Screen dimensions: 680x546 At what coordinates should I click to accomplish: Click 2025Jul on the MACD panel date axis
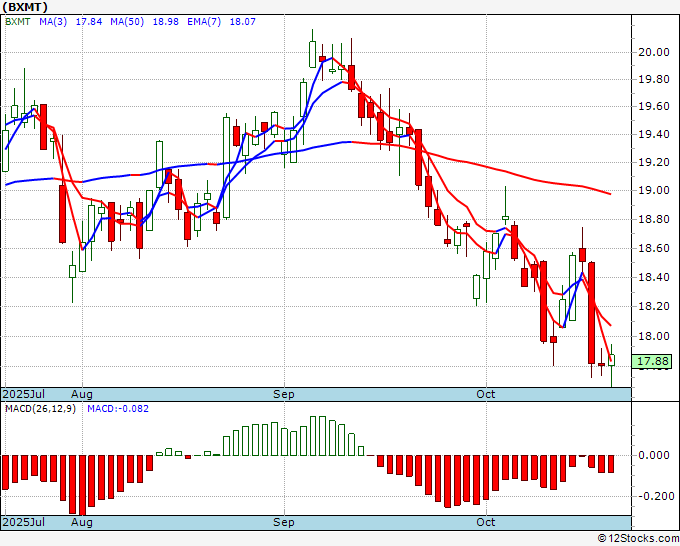(23, 522)
